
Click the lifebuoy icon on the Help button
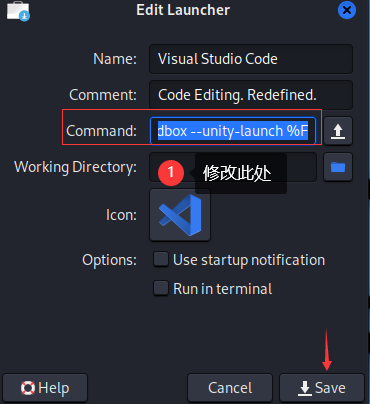28,388
